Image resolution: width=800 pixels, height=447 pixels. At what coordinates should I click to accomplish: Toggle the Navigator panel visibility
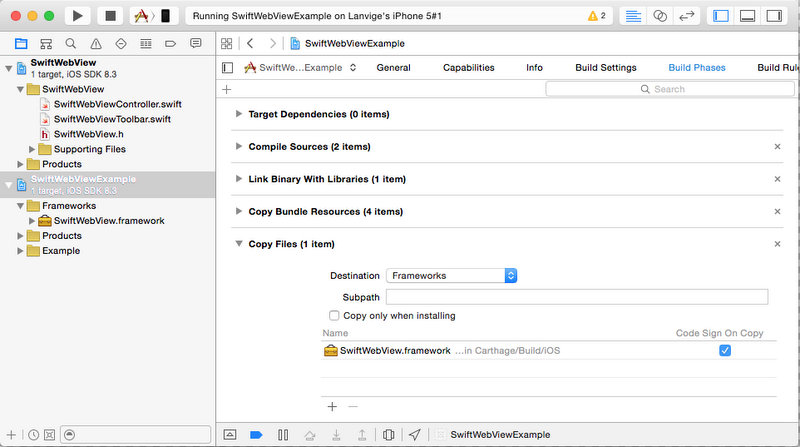721,16
